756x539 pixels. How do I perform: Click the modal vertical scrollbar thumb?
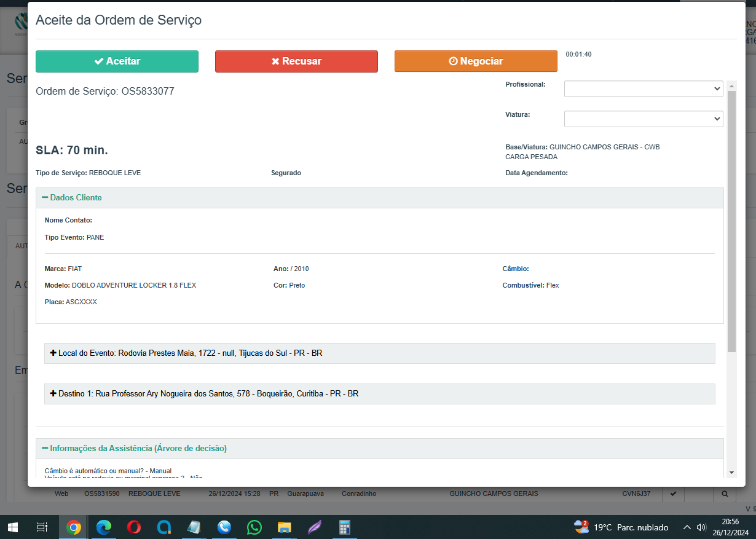point(731,221)
